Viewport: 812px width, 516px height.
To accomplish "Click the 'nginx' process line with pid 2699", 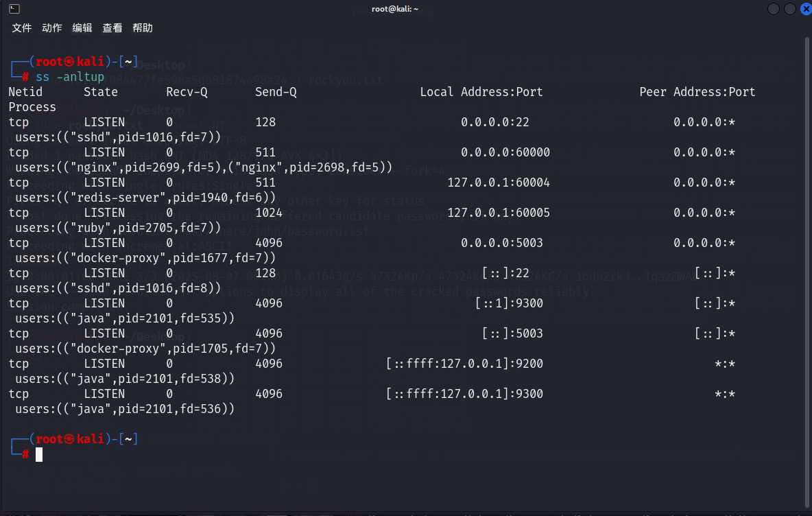I will point(203,167).
